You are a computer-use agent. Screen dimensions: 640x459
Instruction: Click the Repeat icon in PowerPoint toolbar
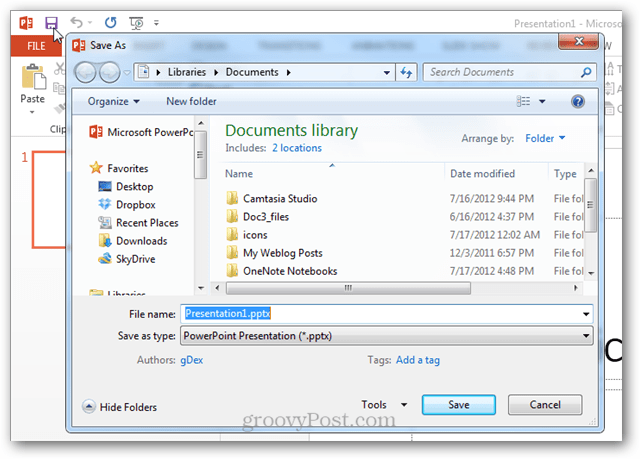pyautogui.click(x=111, y=22)
